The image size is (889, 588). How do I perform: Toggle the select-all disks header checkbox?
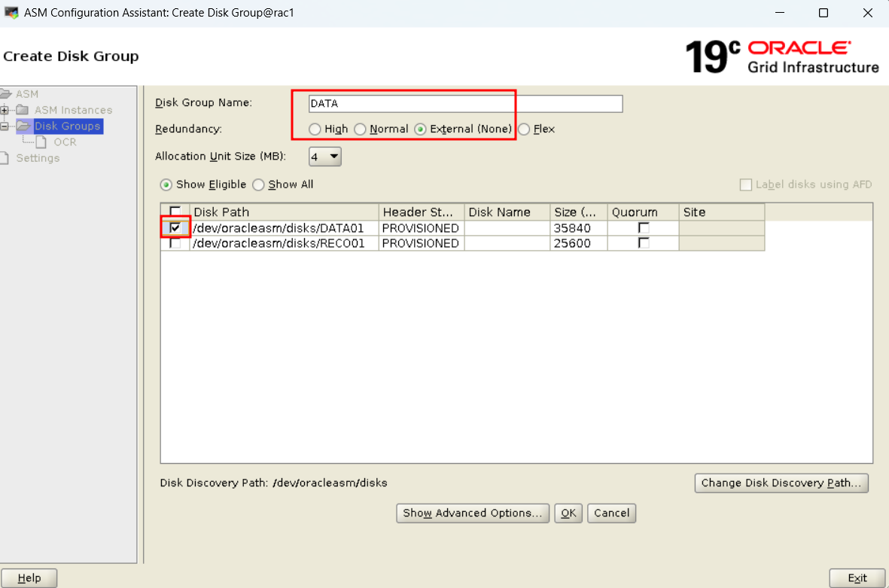tap(175, 212)
